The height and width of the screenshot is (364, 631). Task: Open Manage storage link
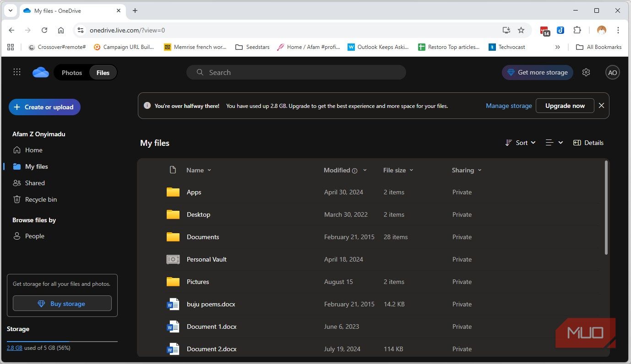click(x=509, y=106)
